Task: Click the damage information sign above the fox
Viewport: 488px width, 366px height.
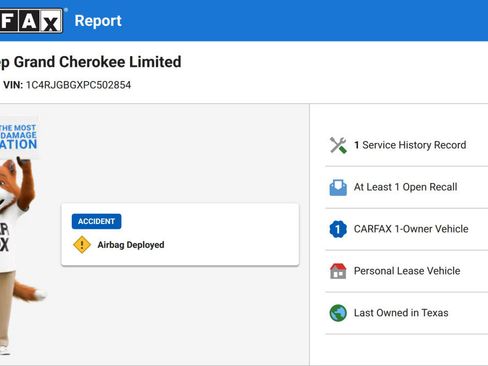Action: 18,136
